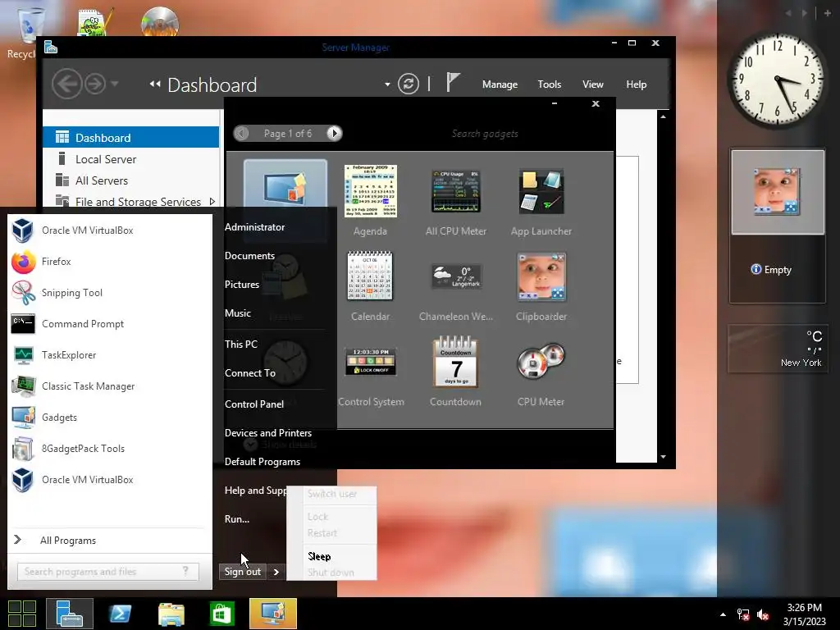The image size is (840, 630).
Task: Launch Oracle VM VirtualBox top entry
Action: (x=109, y=231)
